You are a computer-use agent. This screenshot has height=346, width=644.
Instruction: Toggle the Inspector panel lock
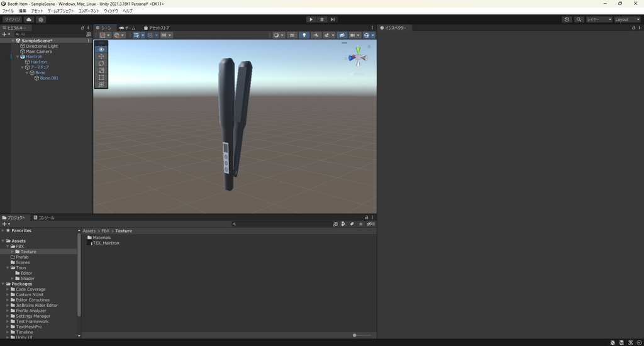633,28
